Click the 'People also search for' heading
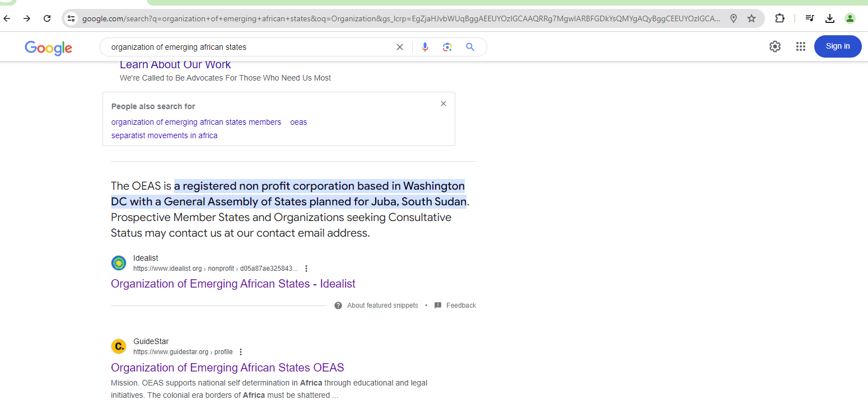Viewport: 868px width, 409px height. [x=153, y=106]
